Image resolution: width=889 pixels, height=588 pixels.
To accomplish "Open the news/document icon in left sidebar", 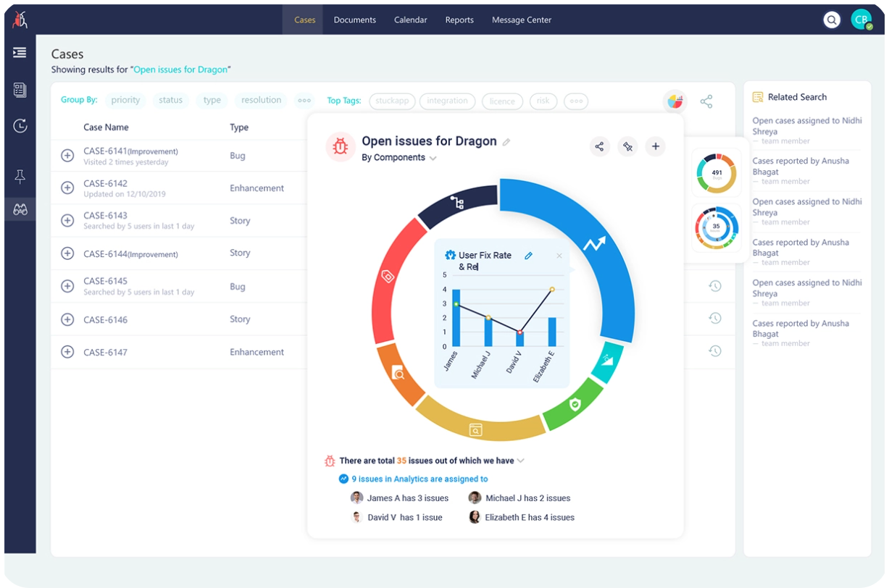I will click(x=20, y=90).
